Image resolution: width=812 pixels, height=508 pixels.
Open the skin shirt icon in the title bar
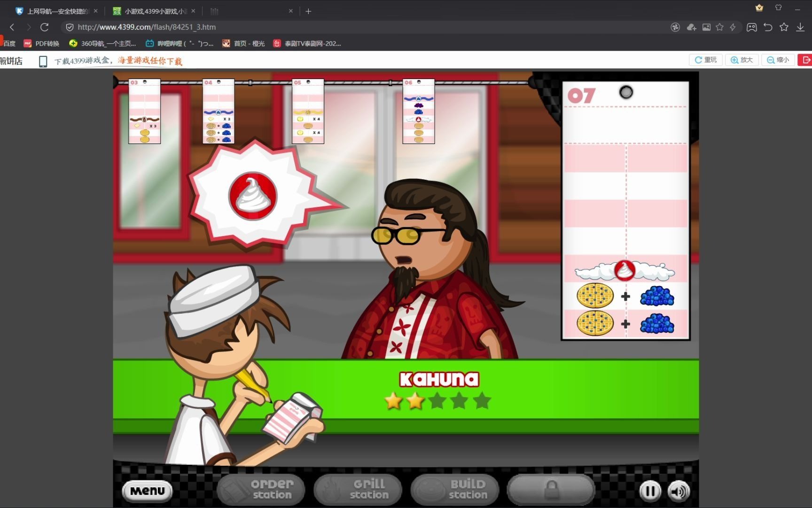(x=779, y=8)
